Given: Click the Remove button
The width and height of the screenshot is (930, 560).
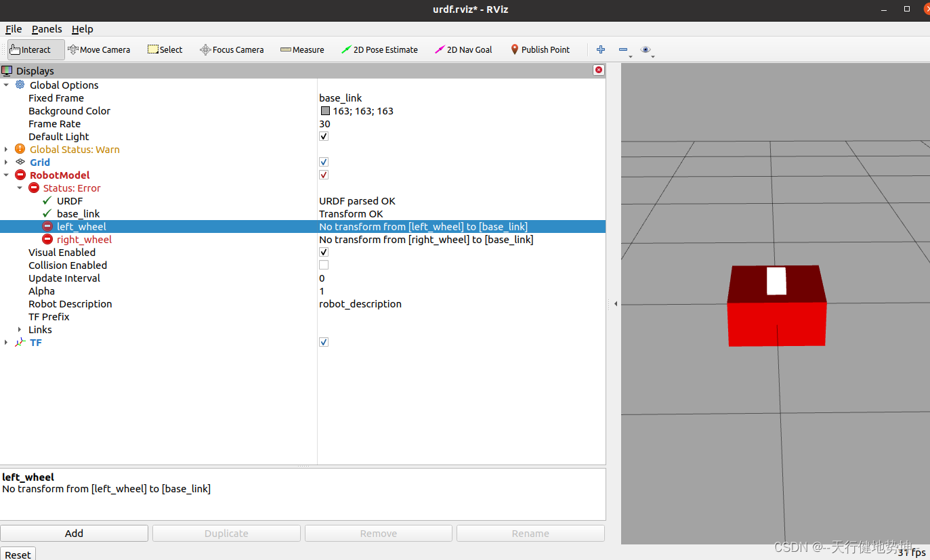Looking at the screenshot, I should tap(379, 534).
